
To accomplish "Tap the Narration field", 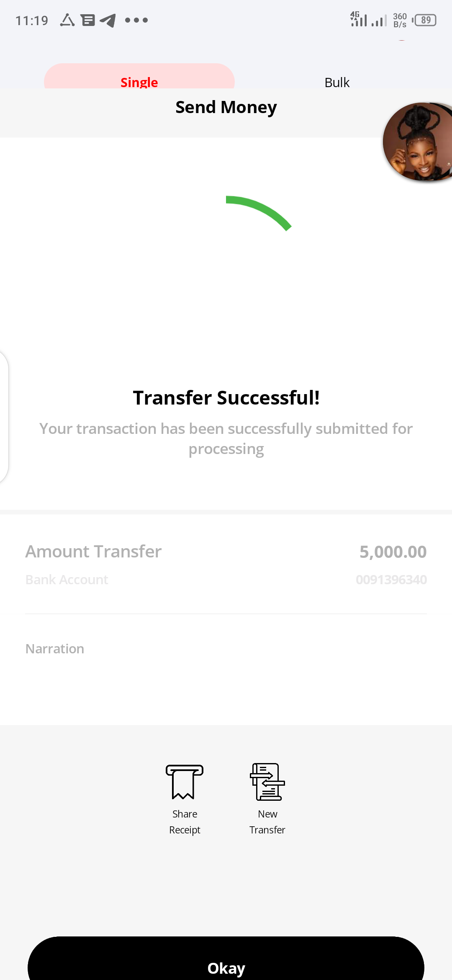I will pos(226,649).
